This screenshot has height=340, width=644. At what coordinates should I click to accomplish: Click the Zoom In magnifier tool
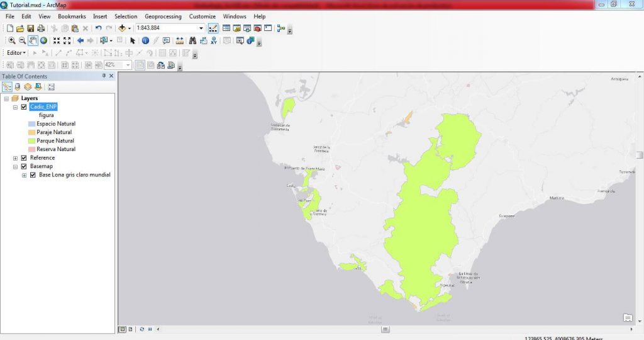click(11, 40)
